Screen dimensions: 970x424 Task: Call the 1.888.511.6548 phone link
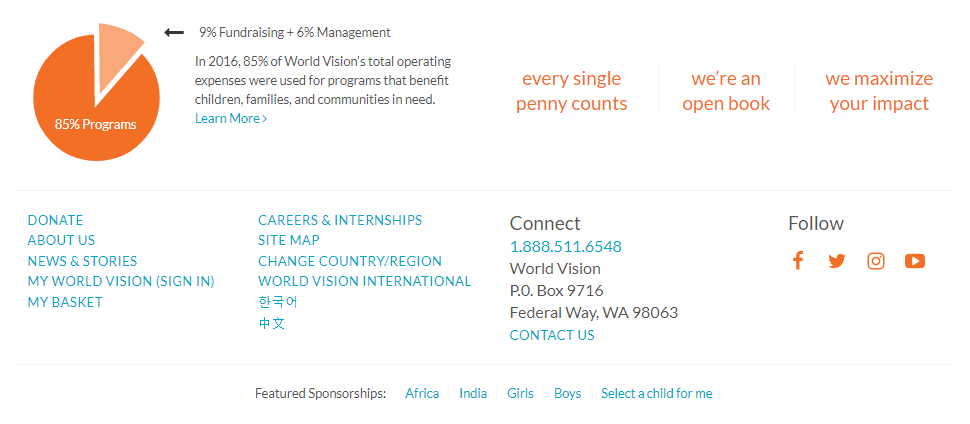pos(566,247)
